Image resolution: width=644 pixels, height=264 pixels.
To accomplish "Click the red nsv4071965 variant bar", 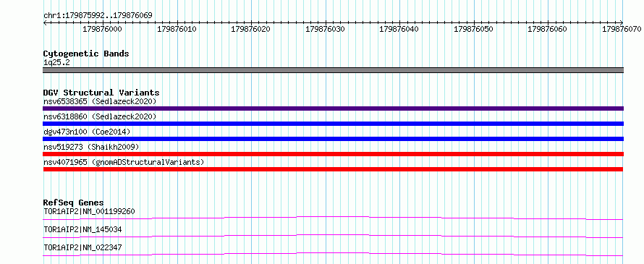I will pos(333,169).
